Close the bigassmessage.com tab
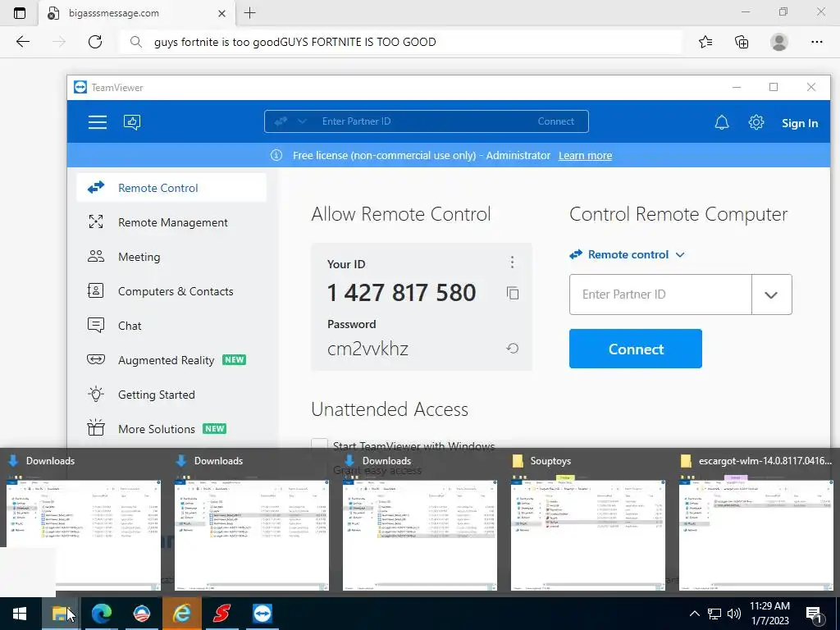Image resolution: width=840 pixels, height=630 pixels. pyautogui.click(x=221, y=13)
